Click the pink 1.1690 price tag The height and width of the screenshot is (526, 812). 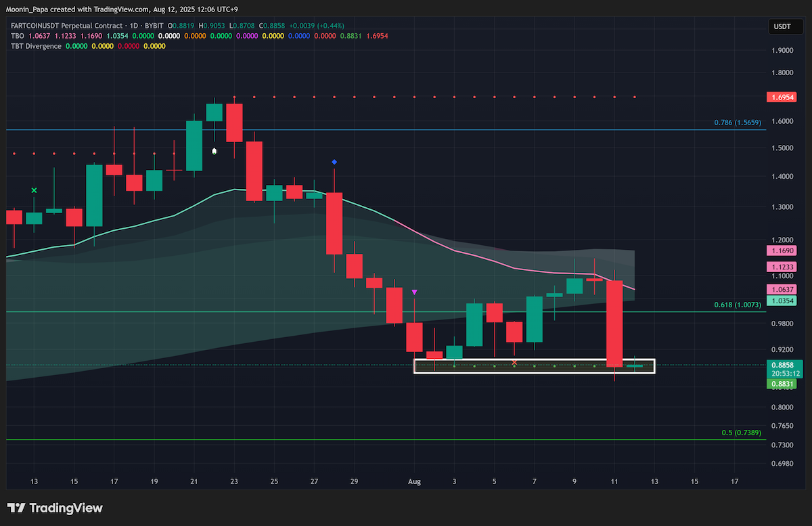780,250
